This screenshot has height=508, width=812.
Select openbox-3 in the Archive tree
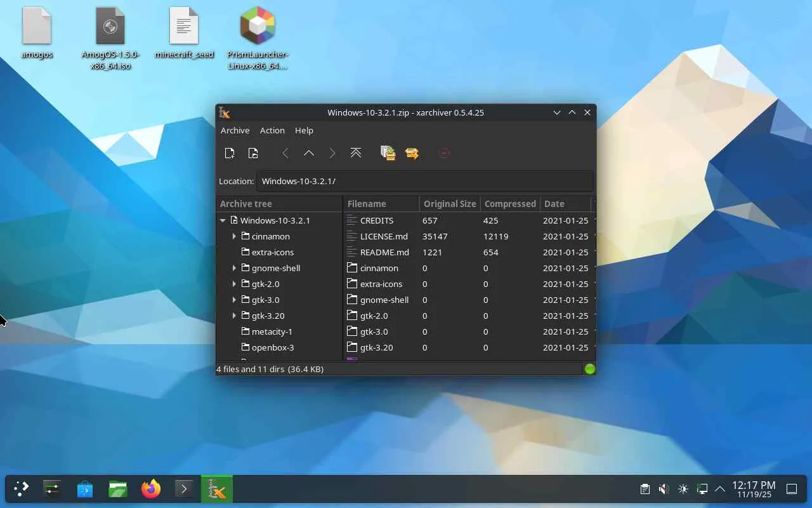pos(273,347)
